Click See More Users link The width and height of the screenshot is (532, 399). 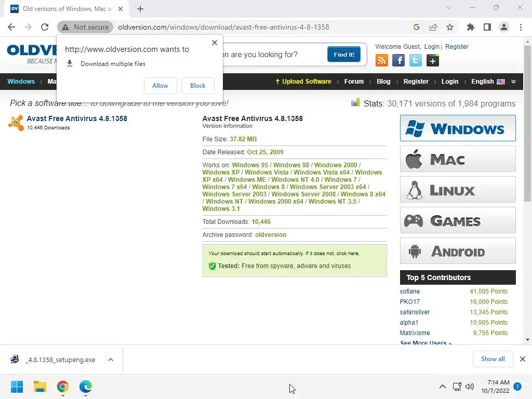pos(426,342)
